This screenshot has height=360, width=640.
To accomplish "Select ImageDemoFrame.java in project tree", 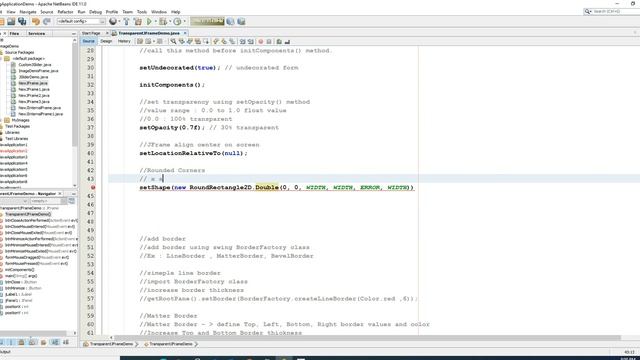I will pyautogui.click(x=38, y=71).
